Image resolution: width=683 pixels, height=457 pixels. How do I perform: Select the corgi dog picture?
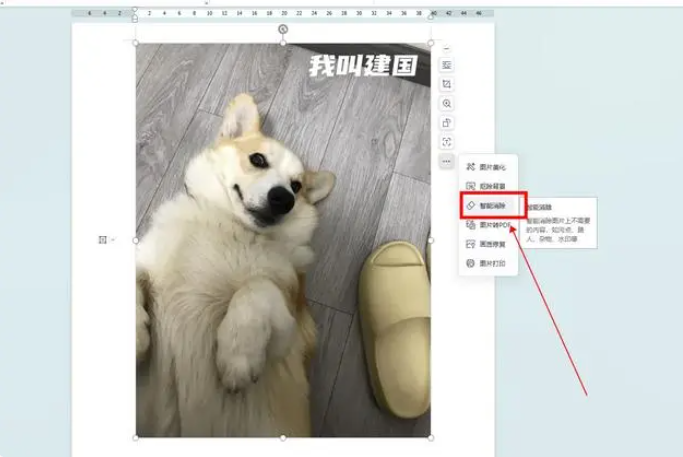point(283,240)
